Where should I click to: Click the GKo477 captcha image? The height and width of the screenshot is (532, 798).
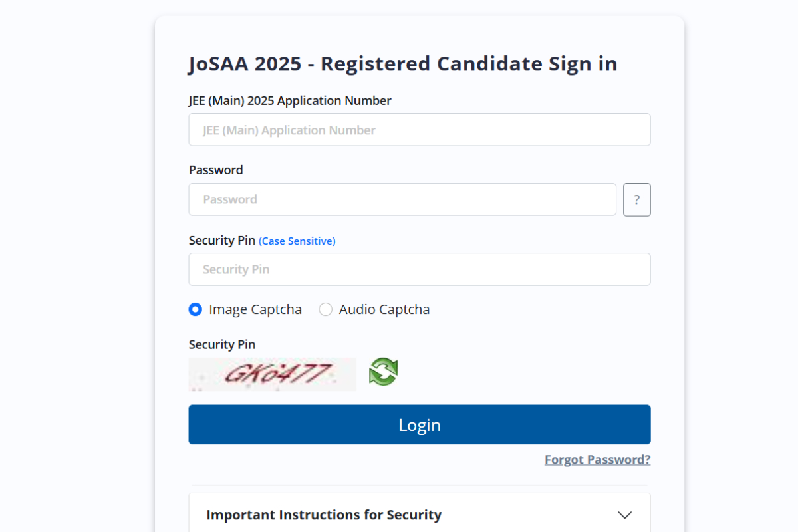click(x=272, y=374)
